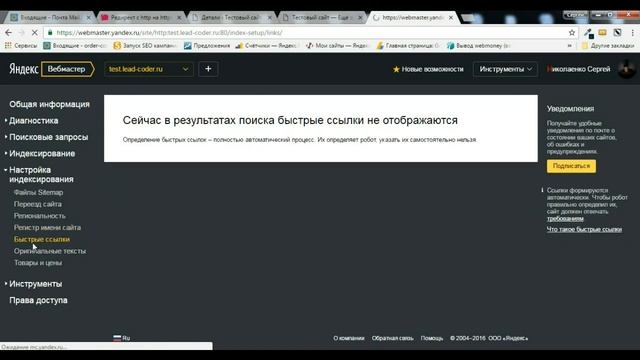Click the yellow Подписаться button
Image resolution: width=640 pixels, height=360 pixels.
(x=571, y=166)
